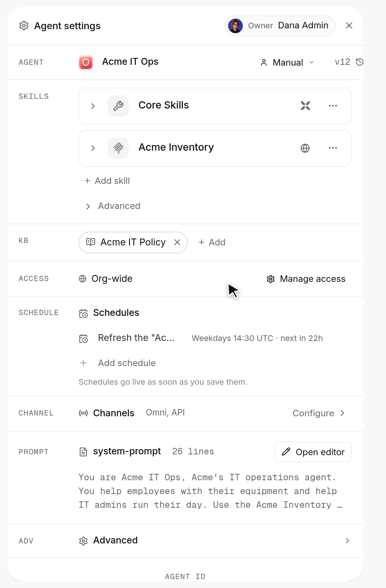Open the Manual mode dropdown
The image size is (386, 588).
pos(287,62)
